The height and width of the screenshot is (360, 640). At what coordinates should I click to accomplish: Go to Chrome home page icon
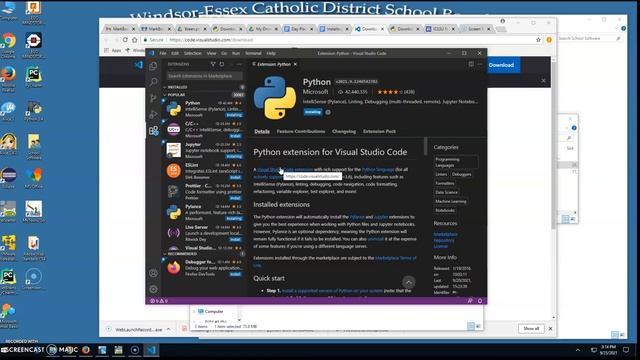pos(134,40)
